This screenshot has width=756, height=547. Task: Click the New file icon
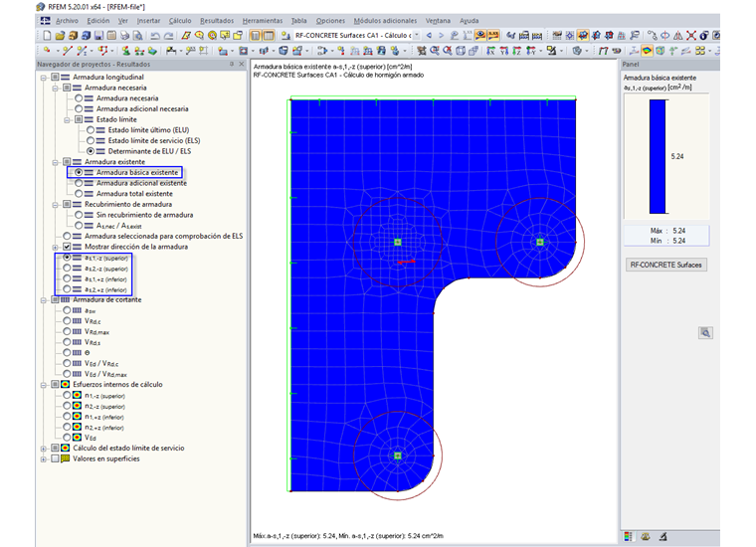pyautogui.click(x=47, y=35)
